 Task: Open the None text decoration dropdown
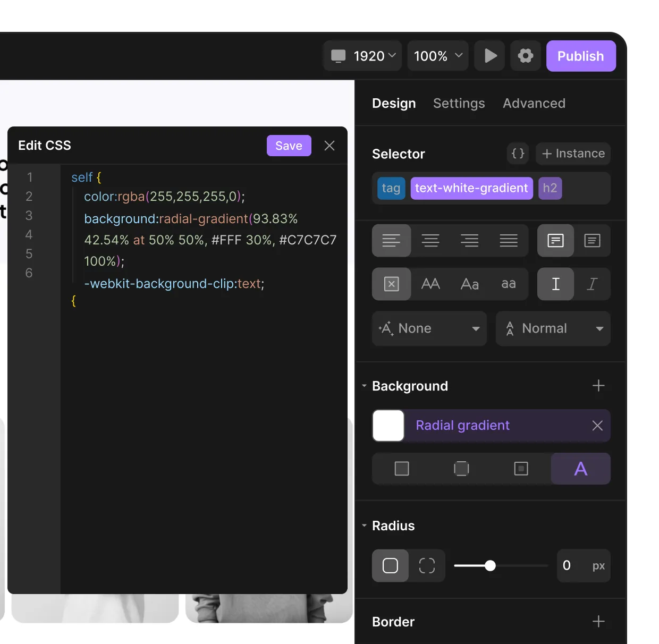click(x=429, y=328)
